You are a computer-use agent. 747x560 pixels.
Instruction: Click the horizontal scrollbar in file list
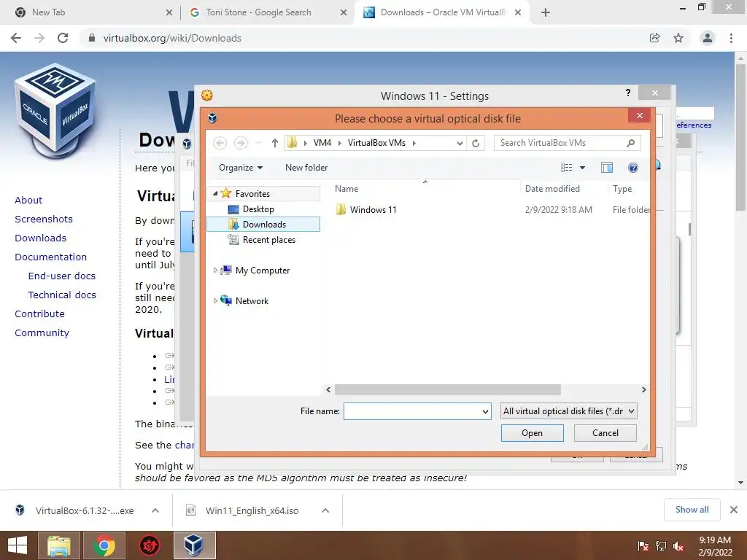[447, 389]
